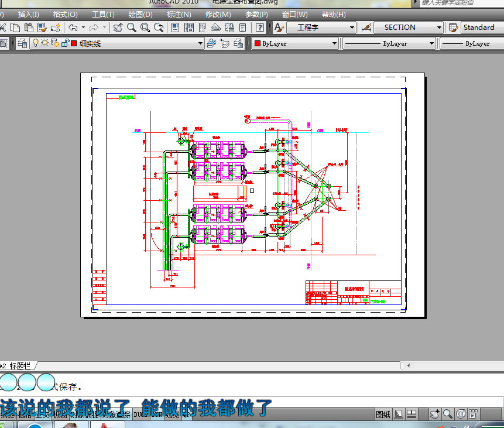Toggle the layer light bulb on/off
This screenshot has width=504, height=428.
(35, 43)
